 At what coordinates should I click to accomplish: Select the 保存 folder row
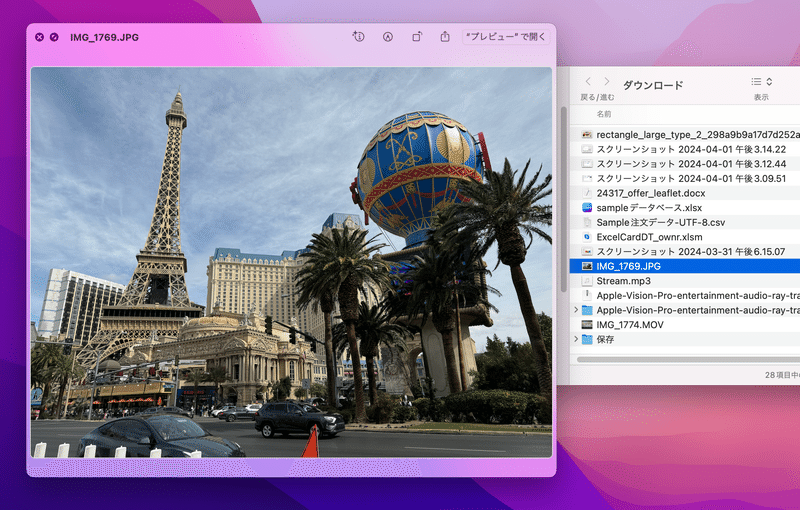[685, 340]
